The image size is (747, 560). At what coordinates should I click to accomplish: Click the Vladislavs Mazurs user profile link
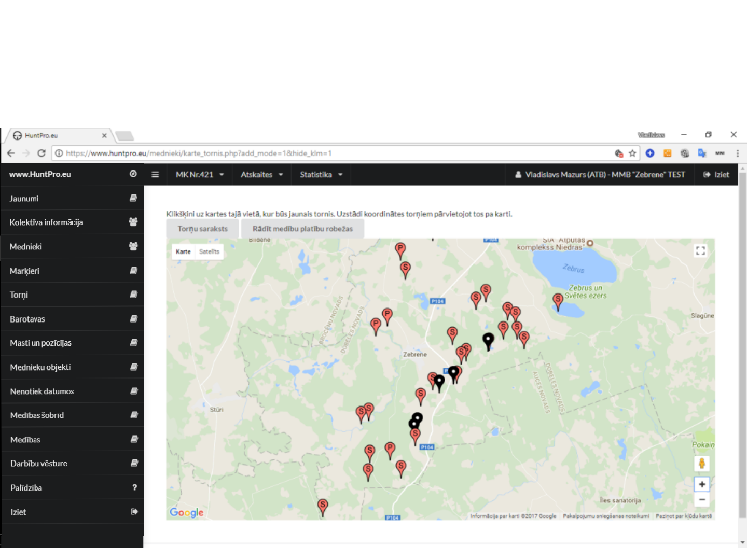600,174
